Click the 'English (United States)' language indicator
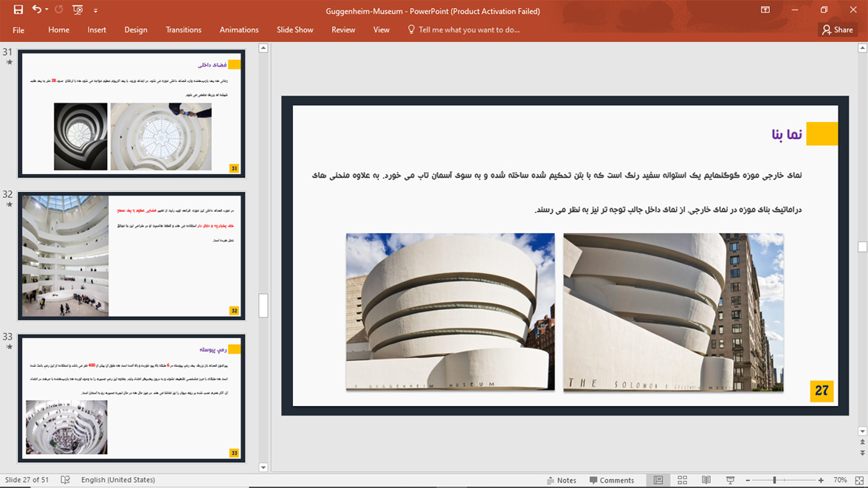The image size is (868, 488). 118,480
